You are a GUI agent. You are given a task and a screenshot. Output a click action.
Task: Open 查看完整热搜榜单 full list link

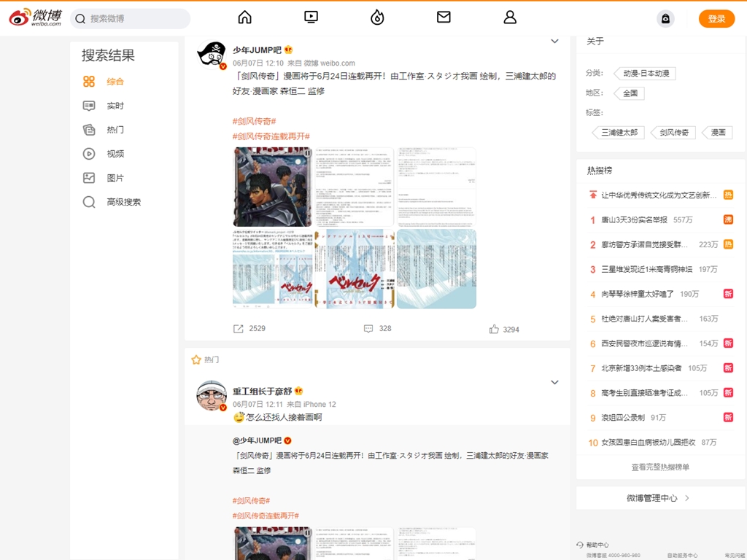(660, 467)
